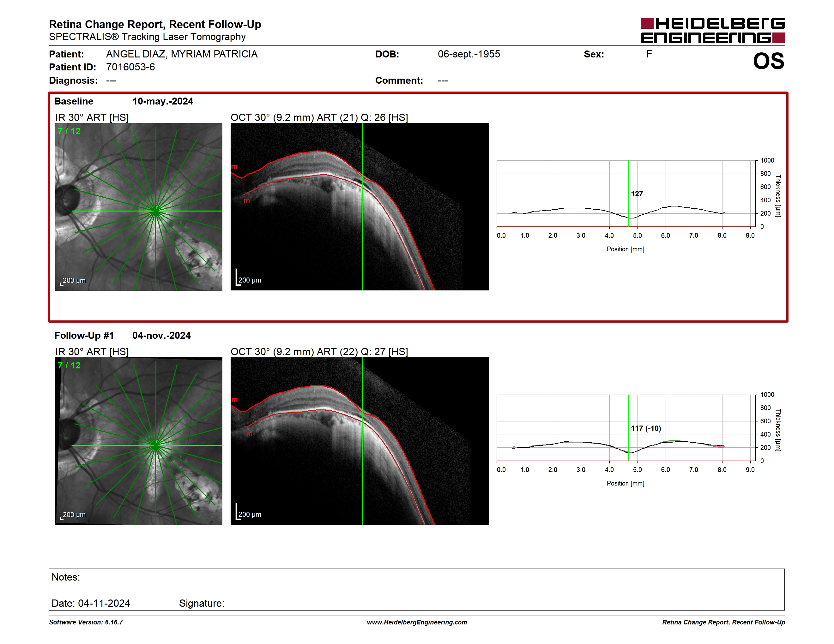Viewport: 834px width, 644px height.
Task: Click the 7 / 12 label on Baseline IR image
Action: tap(69, 131)
